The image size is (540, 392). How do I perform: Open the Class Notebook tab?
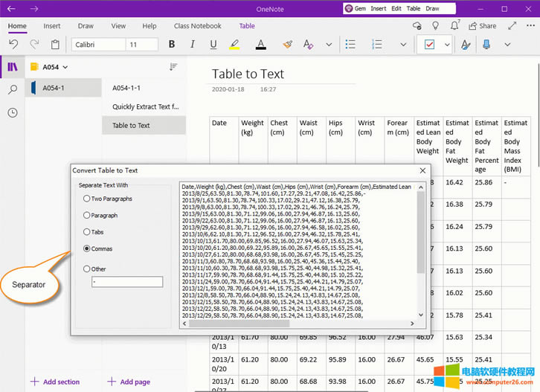pos(197,26)
